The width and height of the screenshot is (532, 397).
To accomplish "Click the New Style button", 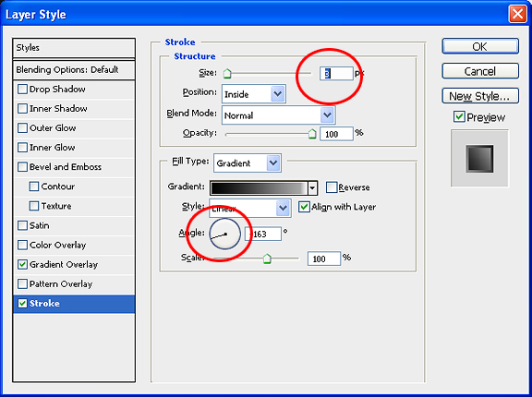I will pyautogui.click(x=480, y=96).
